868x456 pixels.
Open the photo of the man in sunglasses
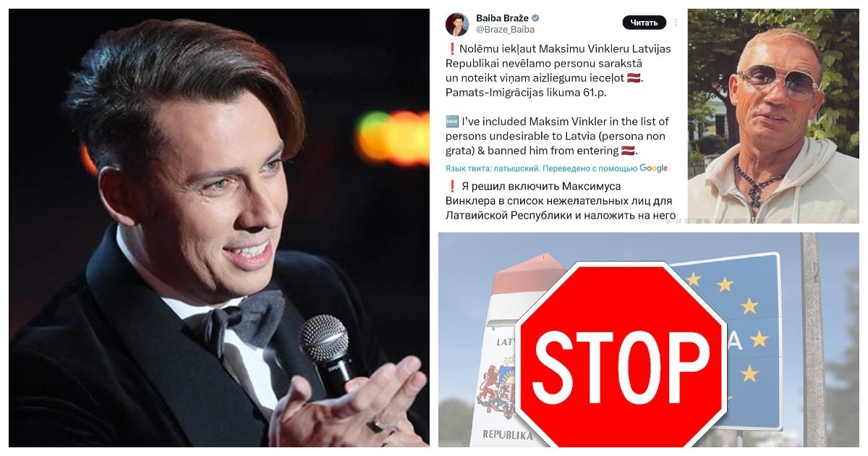(773, 116)
